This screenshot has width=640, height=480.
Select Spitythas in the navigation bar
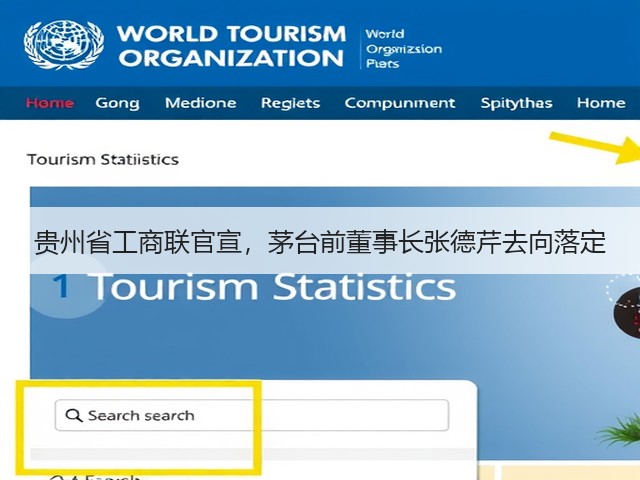516,103
